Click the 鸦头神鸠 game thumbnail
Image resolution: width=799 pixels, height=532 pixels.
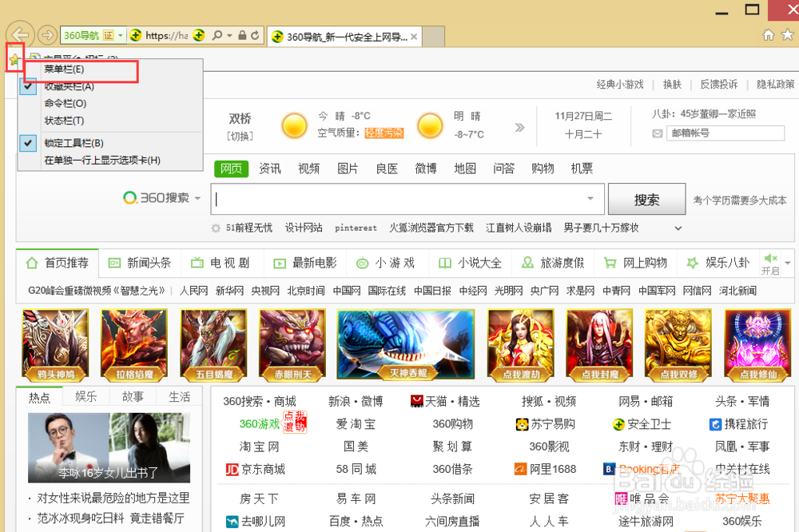click(x=55, y=345)
